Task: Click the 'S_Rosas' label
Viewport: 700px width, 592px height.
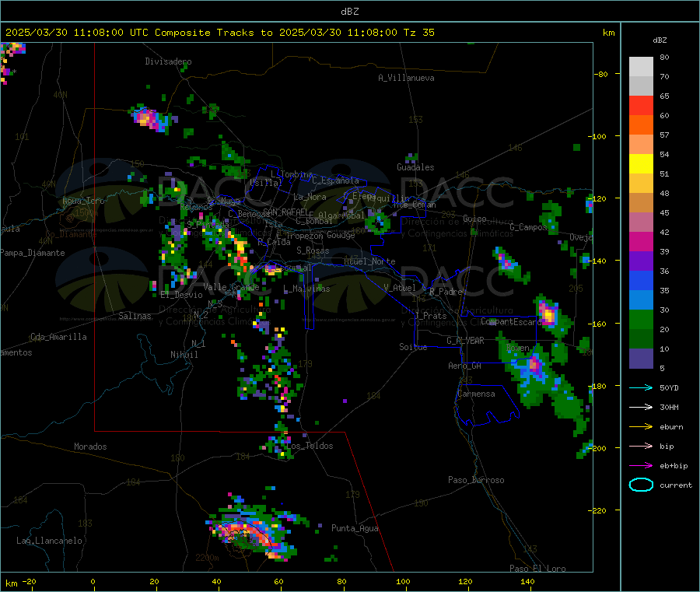Action: tap(313, 250)
